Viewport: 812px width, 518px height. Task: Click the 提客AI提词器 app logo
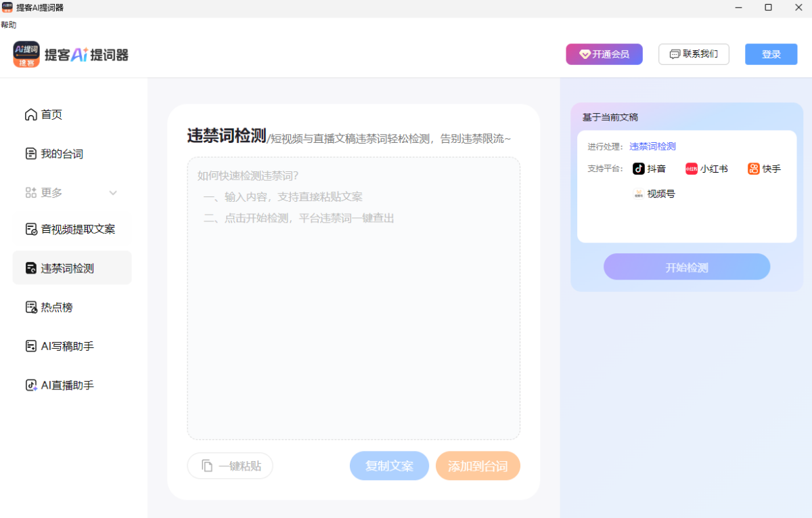pyautogui.click(x=26, y=54)
